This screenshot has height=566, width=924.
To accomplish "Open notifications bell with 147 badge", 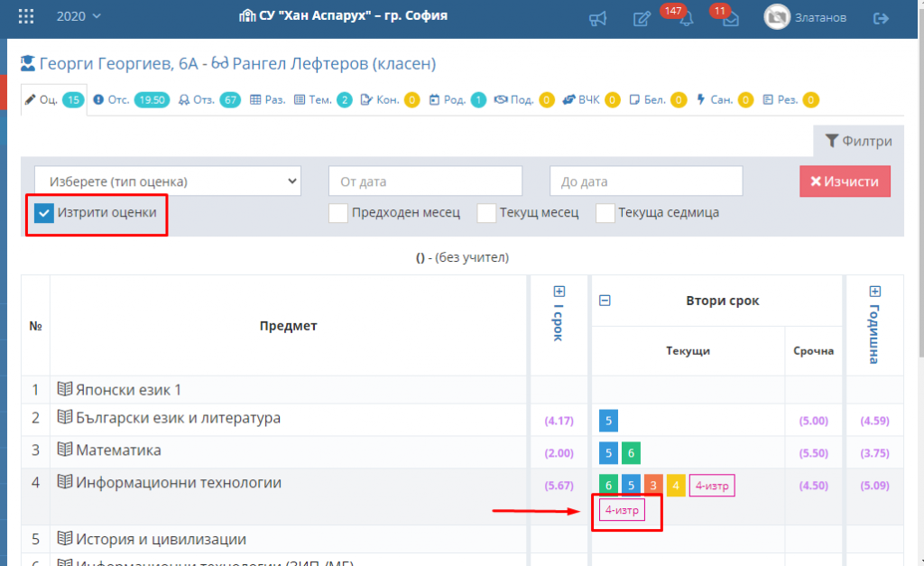I will click(686, 19).
